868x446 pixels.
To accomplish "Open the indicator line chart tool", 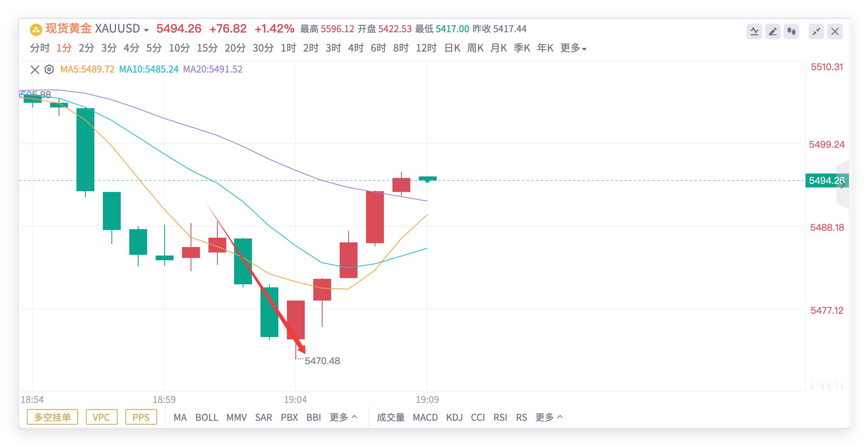I will (754, 31).
